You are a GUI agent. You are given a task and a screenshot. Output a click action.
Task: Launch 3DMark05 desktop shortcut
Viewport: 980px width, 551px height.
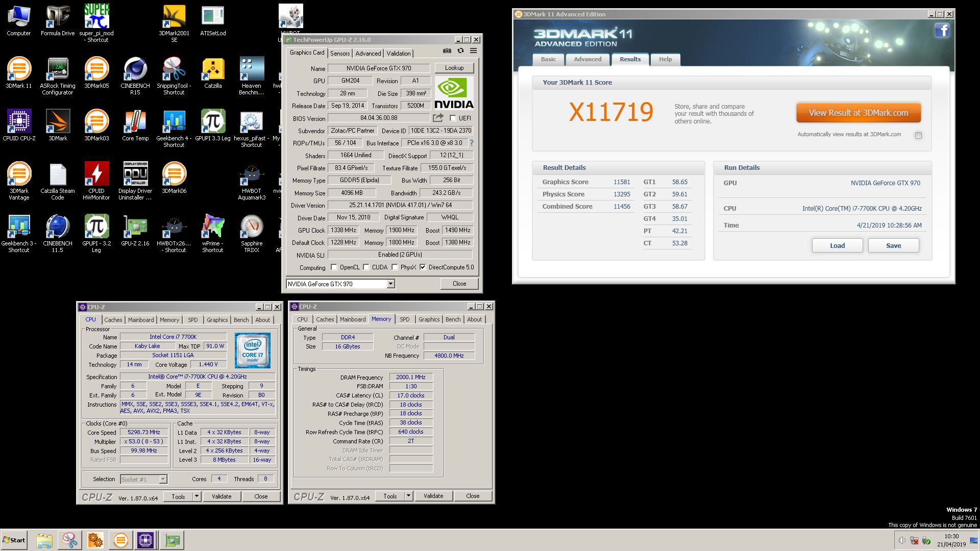(96, 72)
